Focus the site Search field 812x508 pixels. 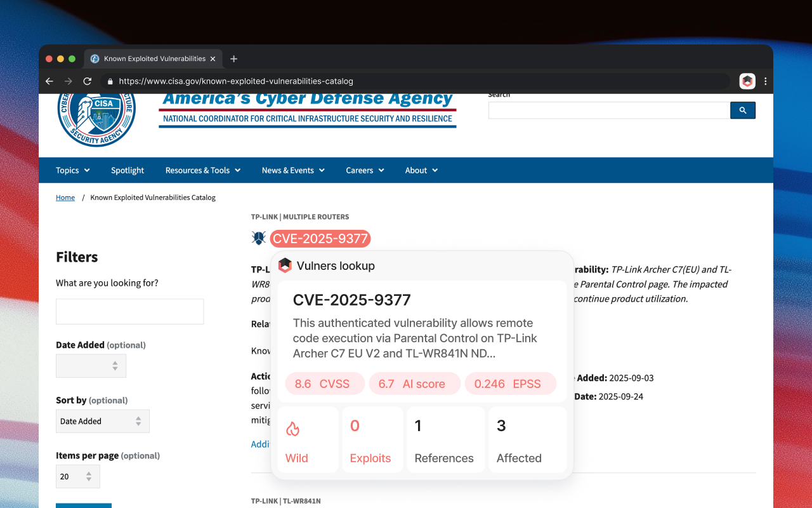(609, 110)
